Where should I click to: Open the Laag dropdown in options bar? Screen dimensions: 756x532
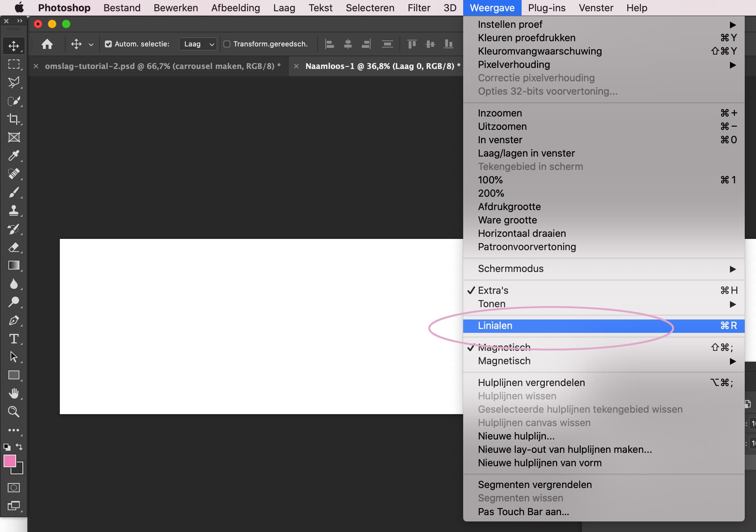(198, 44)
